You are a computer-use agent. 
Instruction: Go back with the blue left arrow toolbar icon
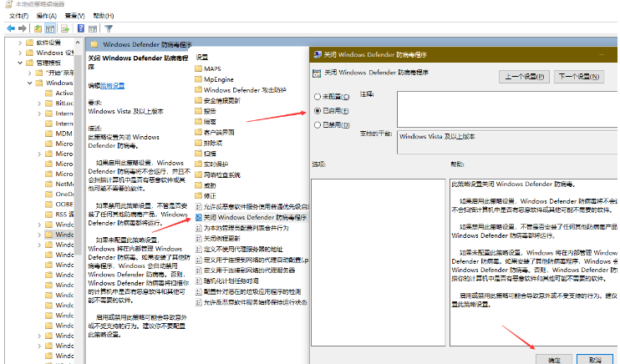tap(11, 28)
